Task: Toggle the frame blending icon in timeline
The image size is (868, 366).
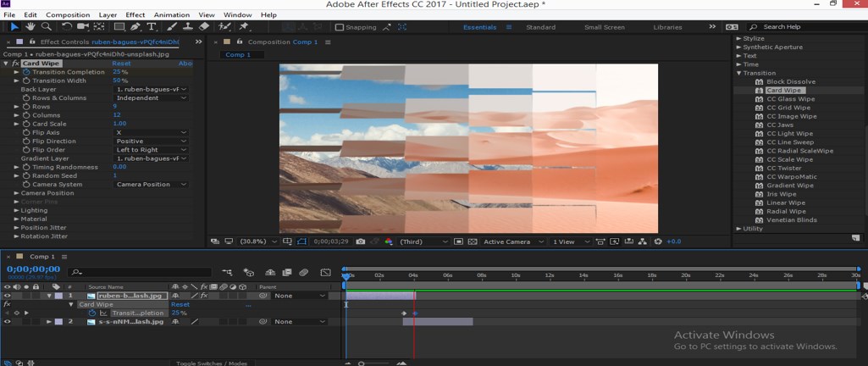Action: (286, 272)
